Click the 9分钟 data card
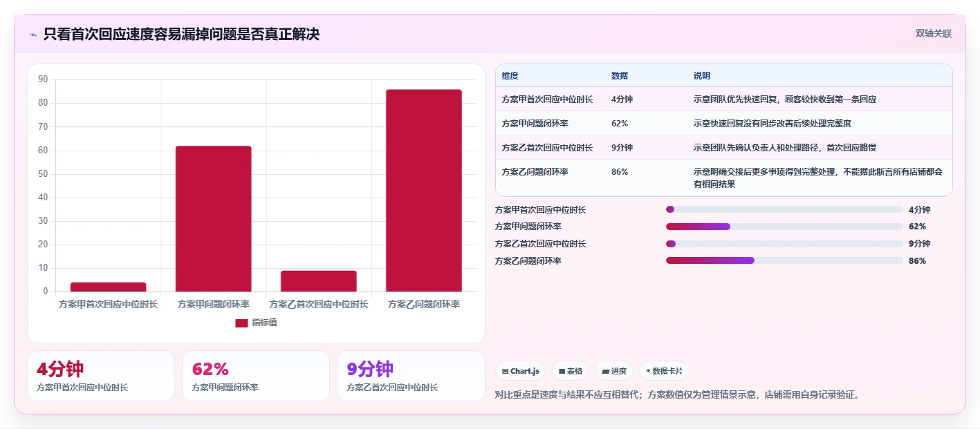This screenshot has height=429, width=980. (x=411, y=376)
